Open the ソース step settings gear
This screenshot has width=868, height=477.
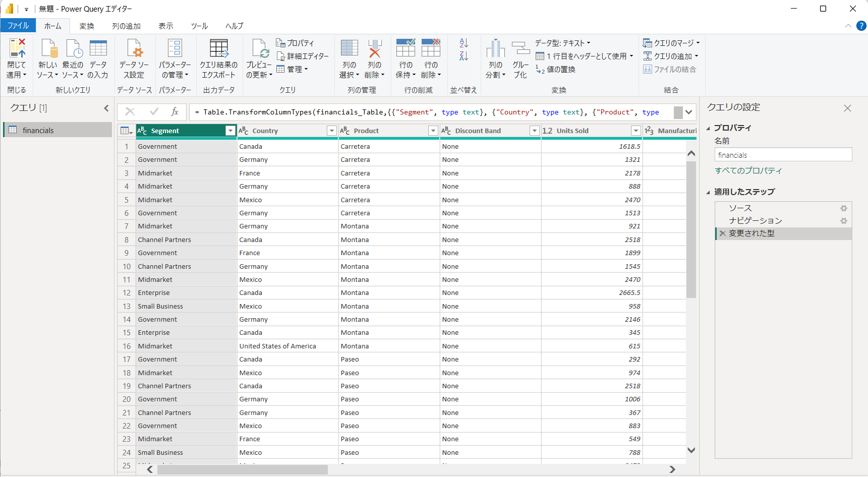(x=843, y=208)
